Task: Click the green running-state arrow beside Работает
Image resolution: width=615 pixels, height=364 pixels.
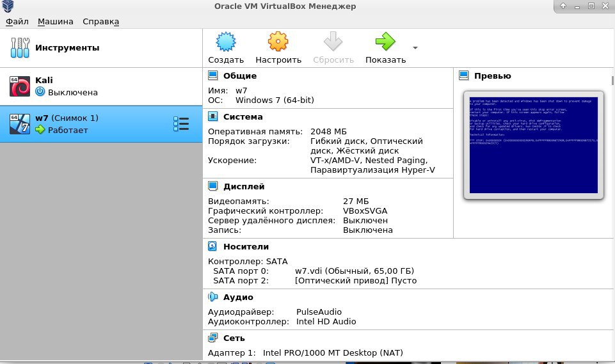Action: pos(40,129)
